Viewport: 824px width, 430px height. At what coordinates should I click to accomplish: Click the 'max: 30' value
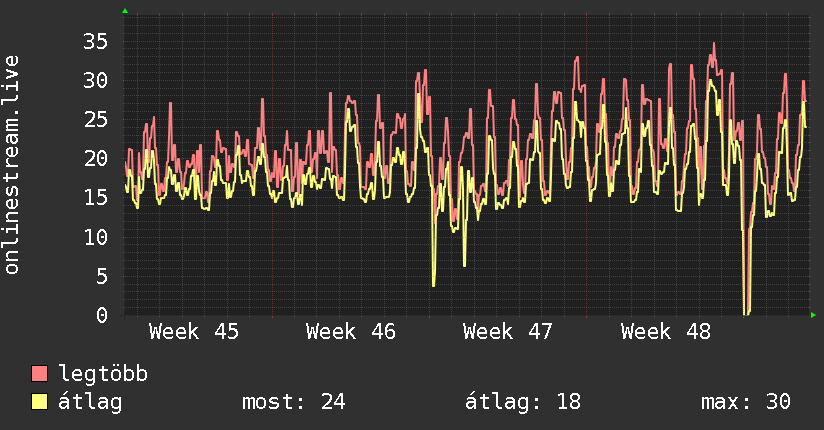click(746, 402)
